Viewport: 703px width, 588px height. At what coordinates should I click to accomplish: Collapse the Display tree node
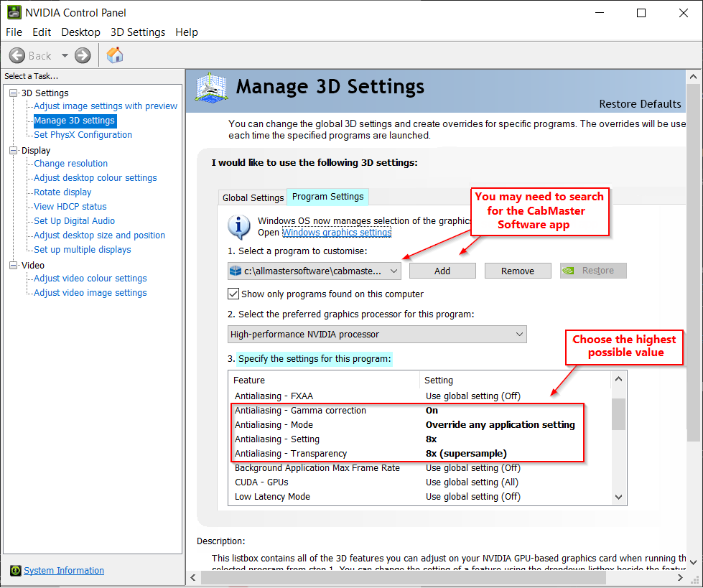click(x=13, y=150)
